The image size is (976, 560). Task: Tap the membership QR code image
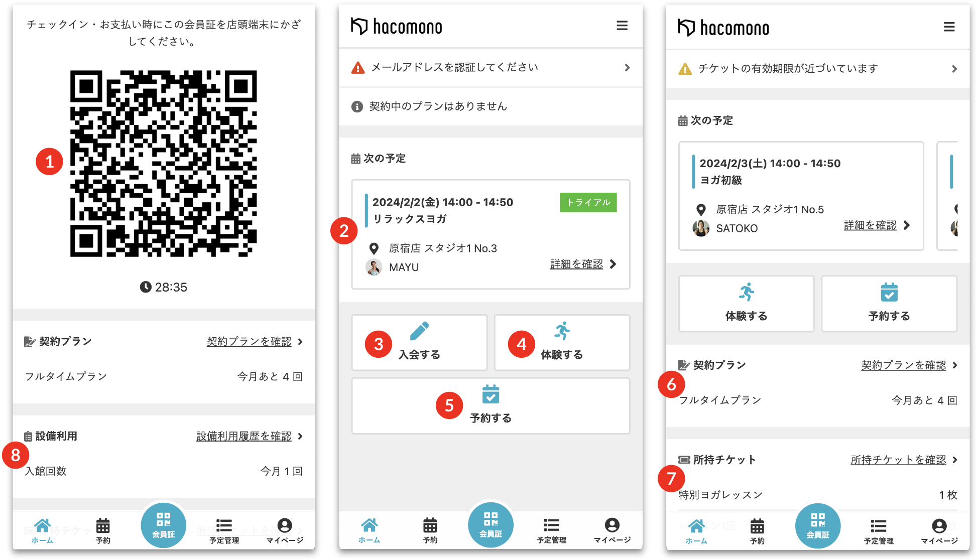[x=164, y=164]
